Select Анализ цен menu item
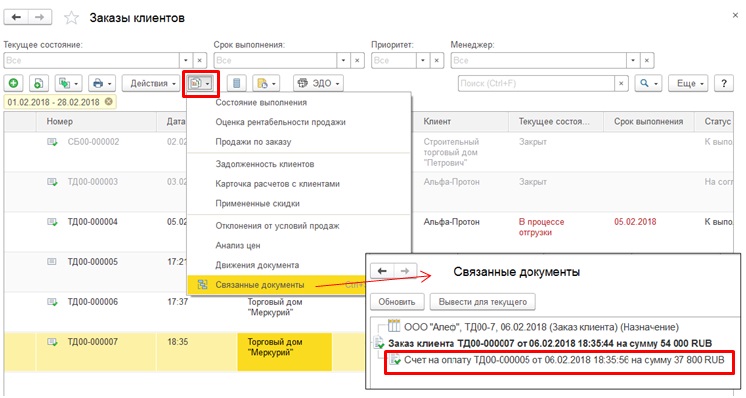Viewport: 746px width, 398px height. click(x=299, y=245)
